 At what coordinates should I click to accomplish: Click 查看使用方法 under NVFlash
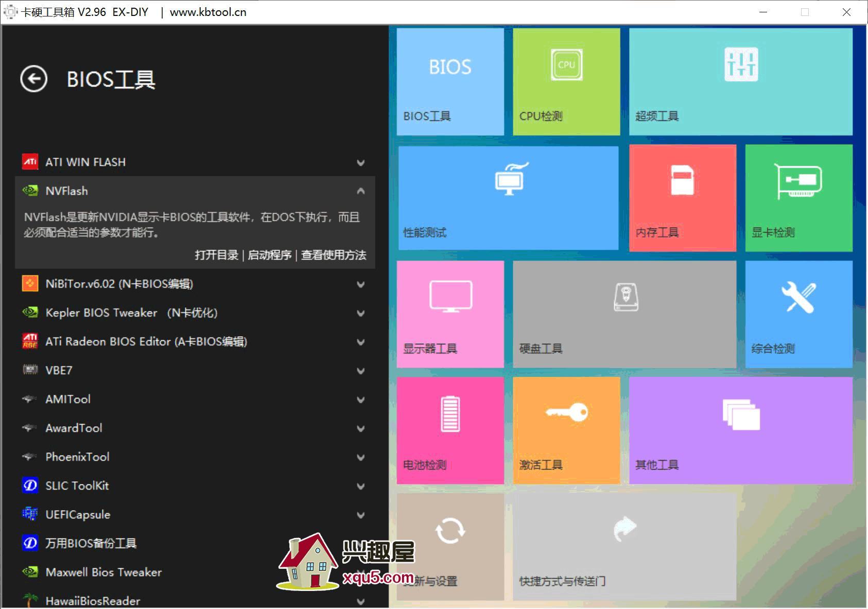334,255
